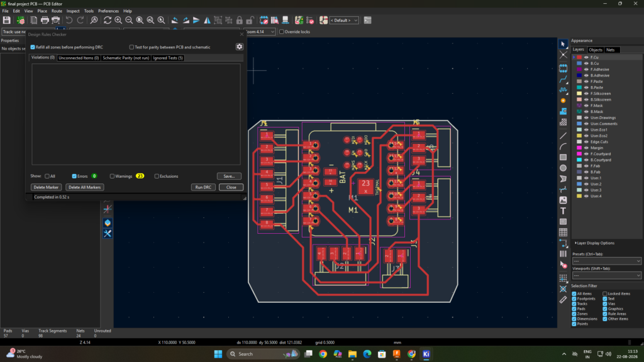644x362 pixels.
Task: Select the Measure ruler tool
Action: click(x=563, y=300)
